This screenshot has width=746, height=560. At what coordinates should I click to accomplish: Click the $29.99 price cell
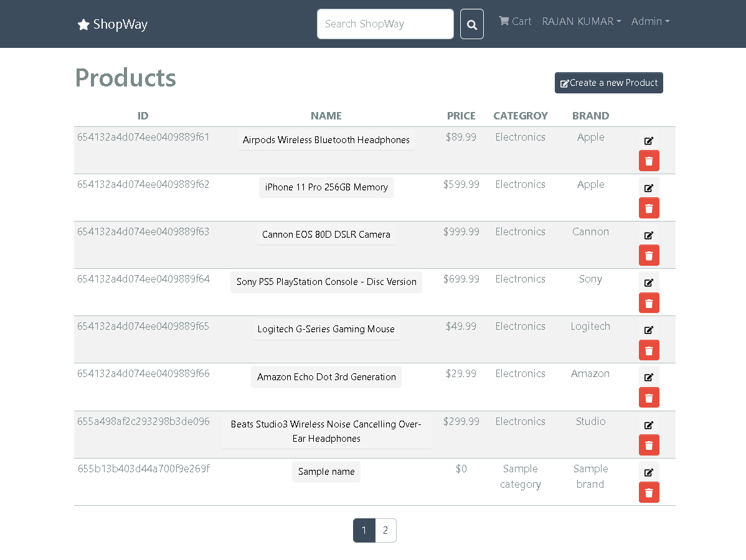[x=461, y=374]
